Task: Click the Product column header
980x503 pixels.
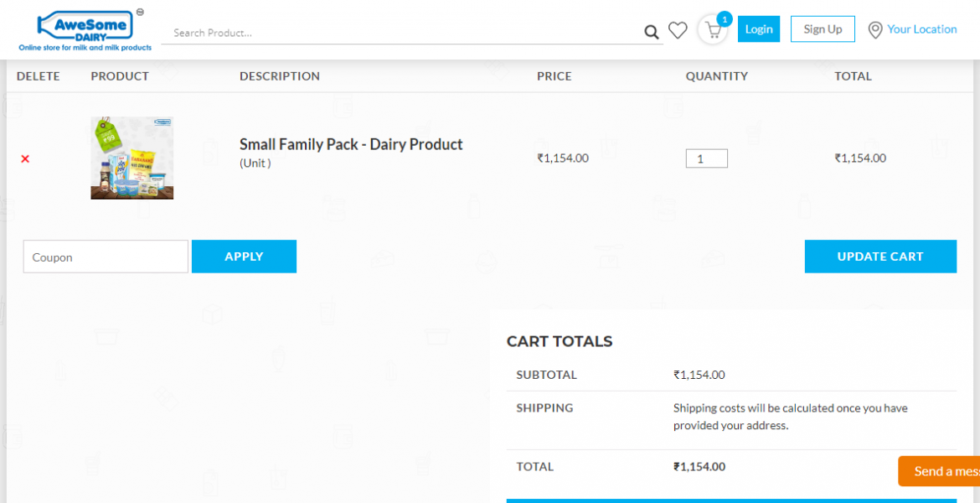Action: coord(120,76)
